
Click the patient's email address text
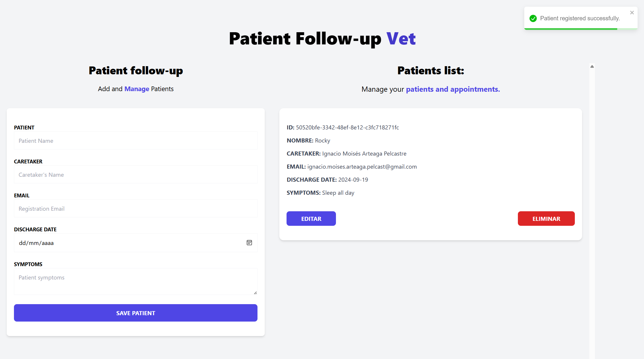362,167
